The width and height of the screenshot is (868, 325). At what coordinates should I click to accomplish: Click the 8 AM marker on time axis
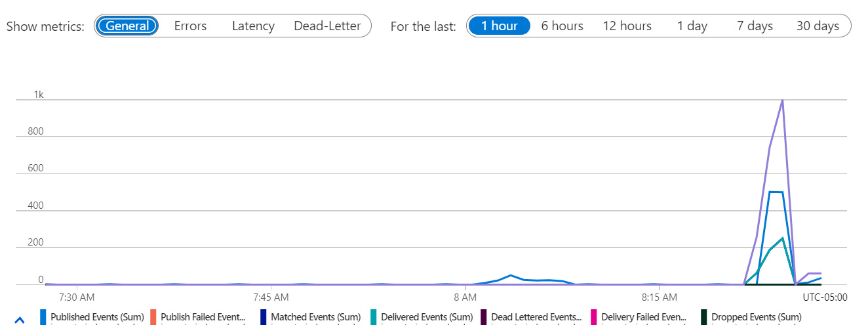465,297
